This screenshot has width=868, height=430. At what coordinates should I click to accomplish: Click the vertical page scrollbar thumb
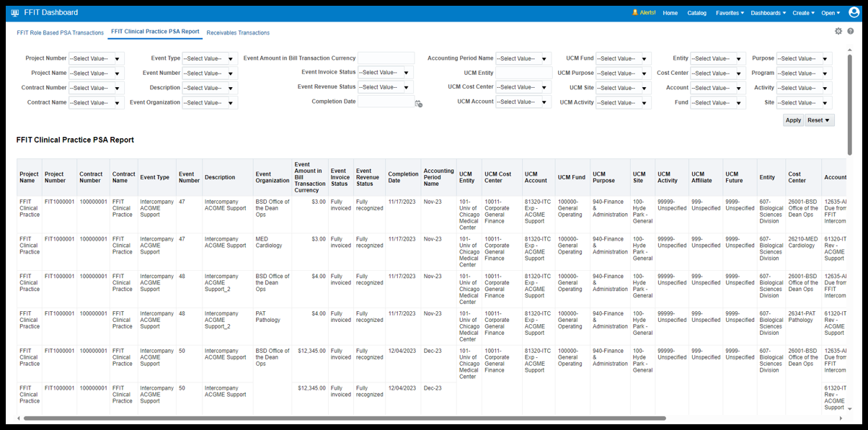coord(850,104)
